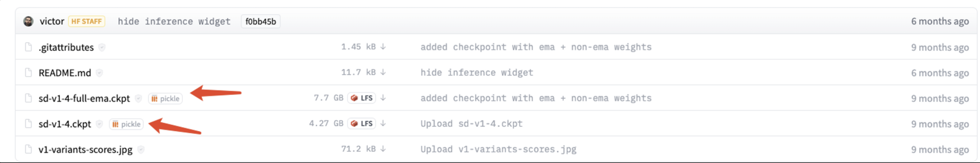980x163 pixels.
Task: Click the security shield icon beside README.md
Action: [99, 73]
